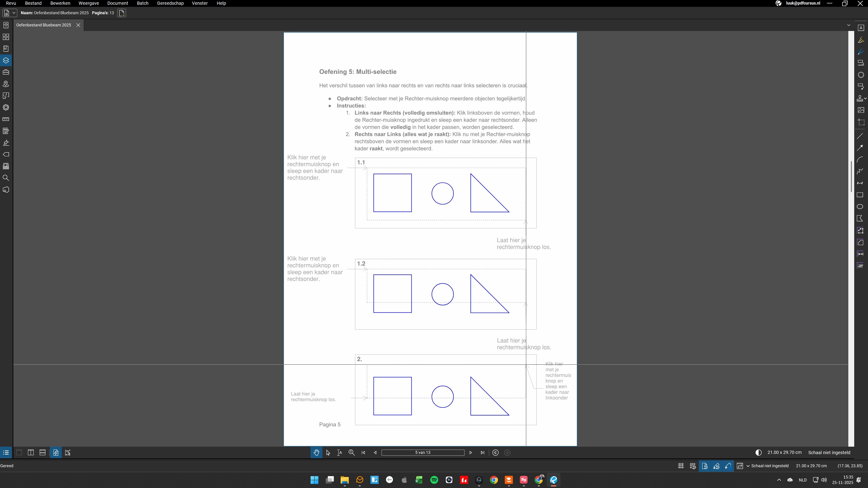868x488 pixels.
Task: Go to the next page
Action: (471, 453)
